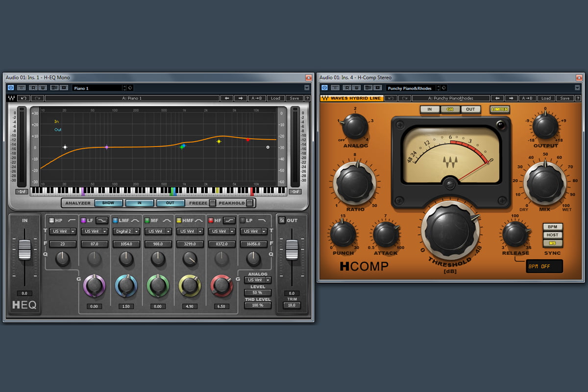Click H-EQ A→B copy button

point(257,98)
